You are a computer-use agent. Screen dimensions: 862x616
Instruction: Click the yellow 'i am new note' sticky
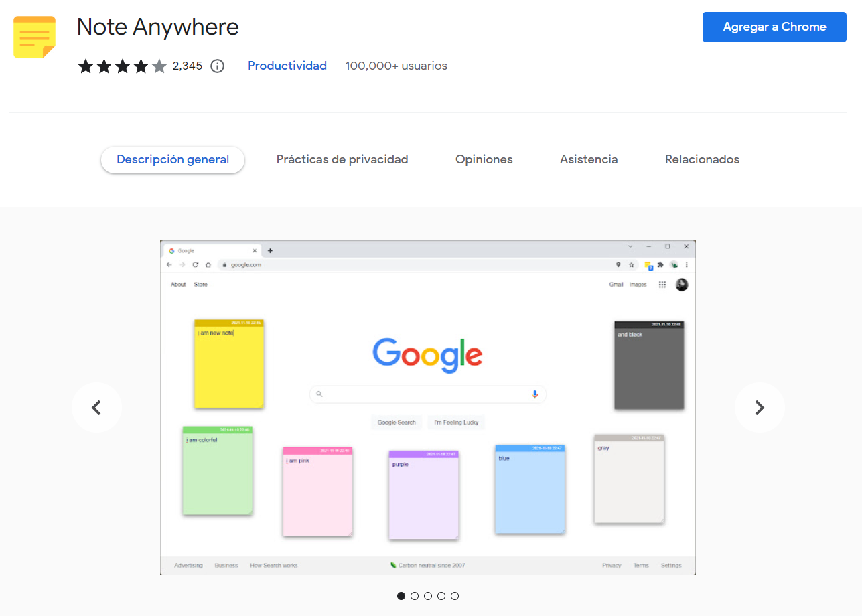[229, 364]
